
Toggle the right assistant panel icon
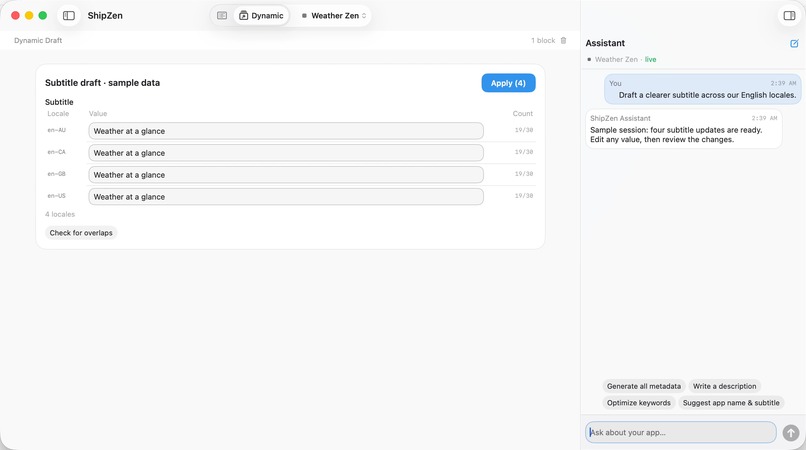click(x=789, y=15)
